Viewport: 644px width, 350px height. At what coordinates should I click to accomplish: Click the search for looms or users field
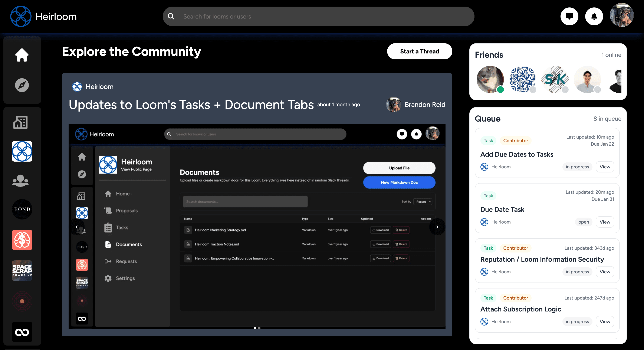point(318,16)
